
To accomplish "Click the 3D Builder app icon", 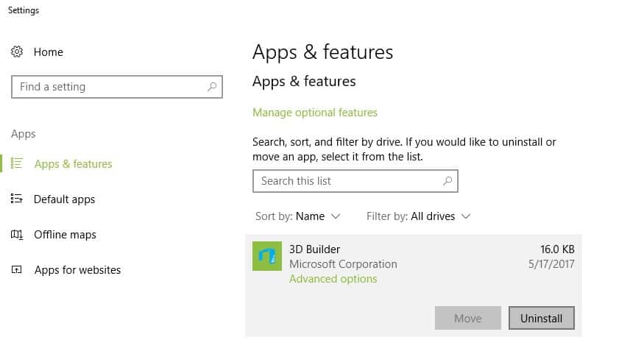I will 267,256.
